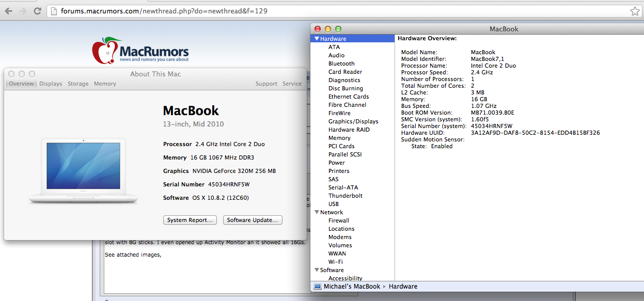
Task: Select Card Reader in the sidebar
Action: pos(345,72)
